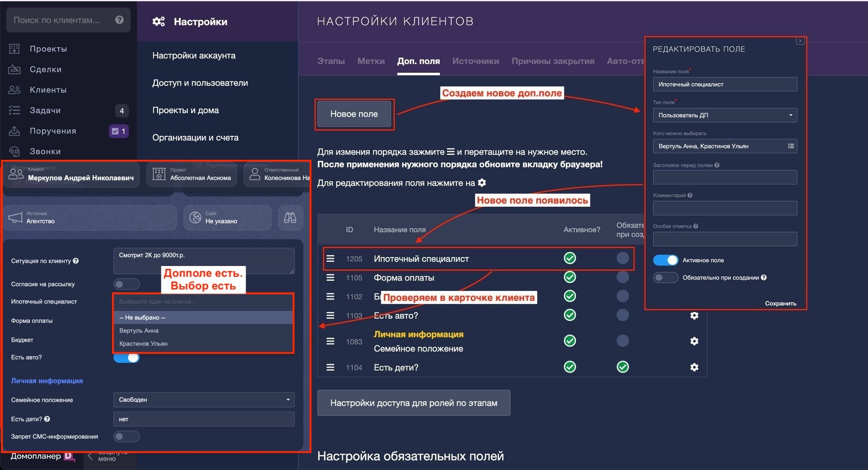Viewport: 868px width, 470px height.
Task: Close the Редактировать поле dialog
Action: 800,41
